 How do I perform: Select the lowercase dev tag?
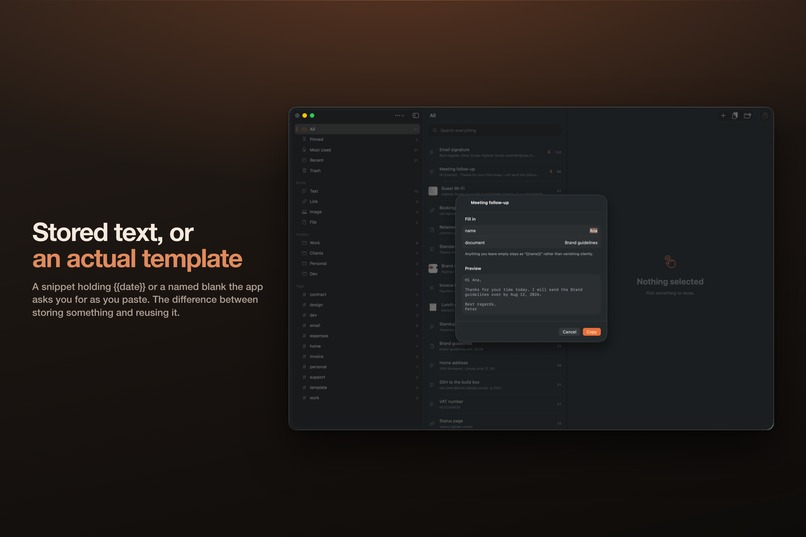357,315
